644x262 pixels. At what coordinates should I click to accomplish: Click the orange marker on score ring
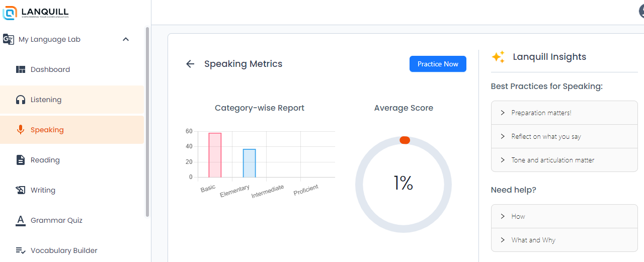[405, 140]
